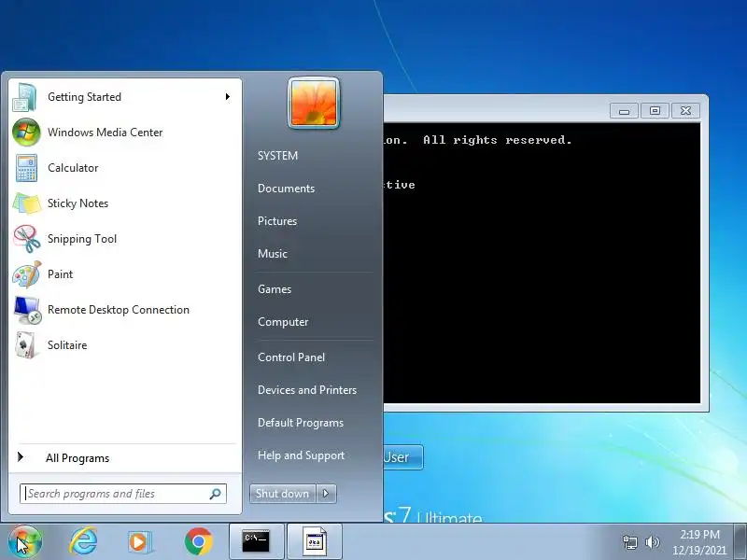
Task: Click the Calculator label text
Action: (73, 168)
